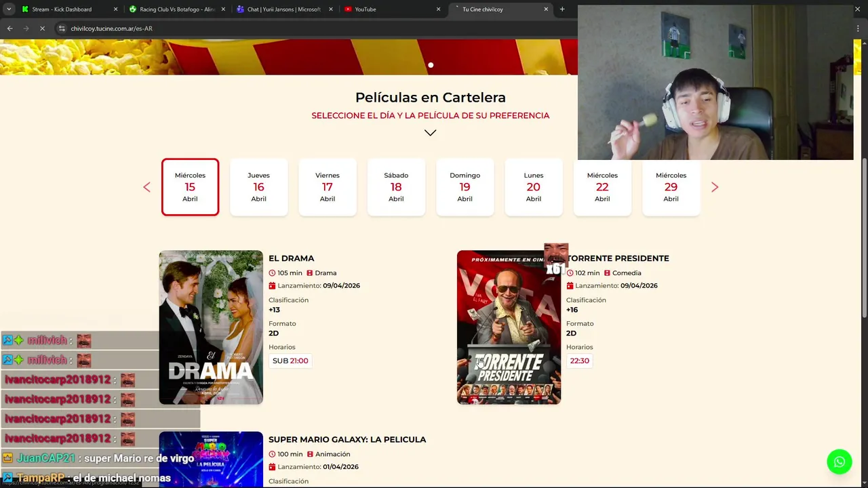This screenshot has height=488, width=868.
Task: Show more dates with the right arrow
Action: (x=715, y=187)
